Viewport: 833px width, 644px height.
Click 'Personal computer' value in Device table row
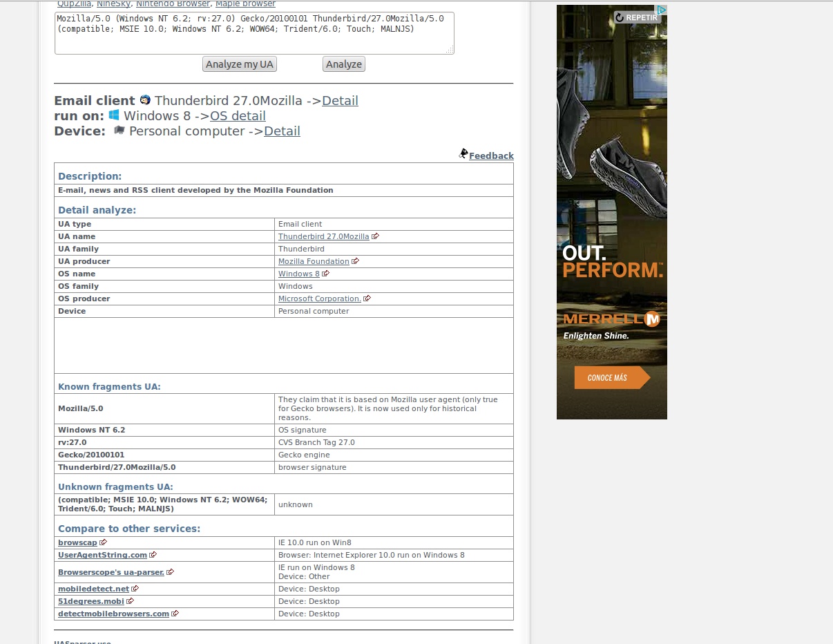[x=314, y=311]
